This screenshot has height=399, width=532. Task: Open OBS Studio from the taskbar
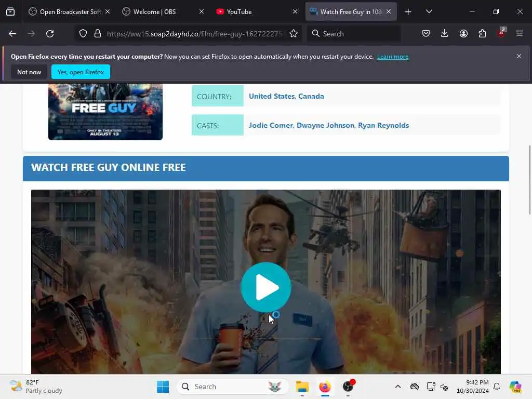(x=348, y=387)
